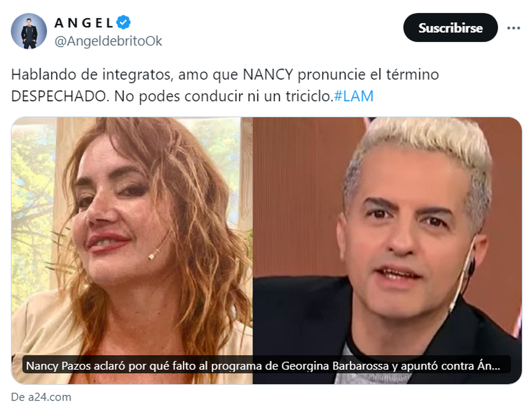Open the @AngeldebritoOk handle

108,41
